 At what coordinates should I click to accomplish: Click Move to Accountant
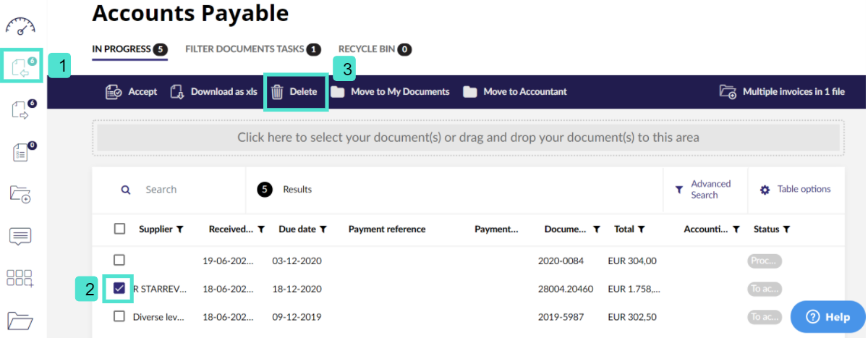pyautogui.click(x=515, y=92)
